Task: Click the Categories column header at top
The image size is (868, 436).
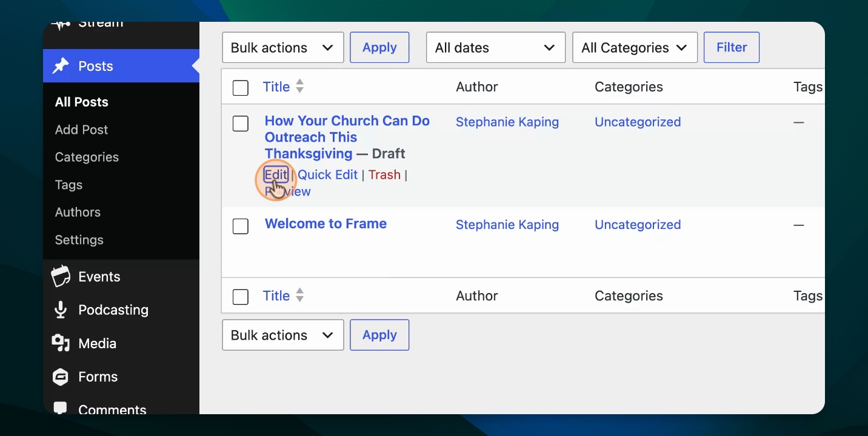Action: [629, 87]
